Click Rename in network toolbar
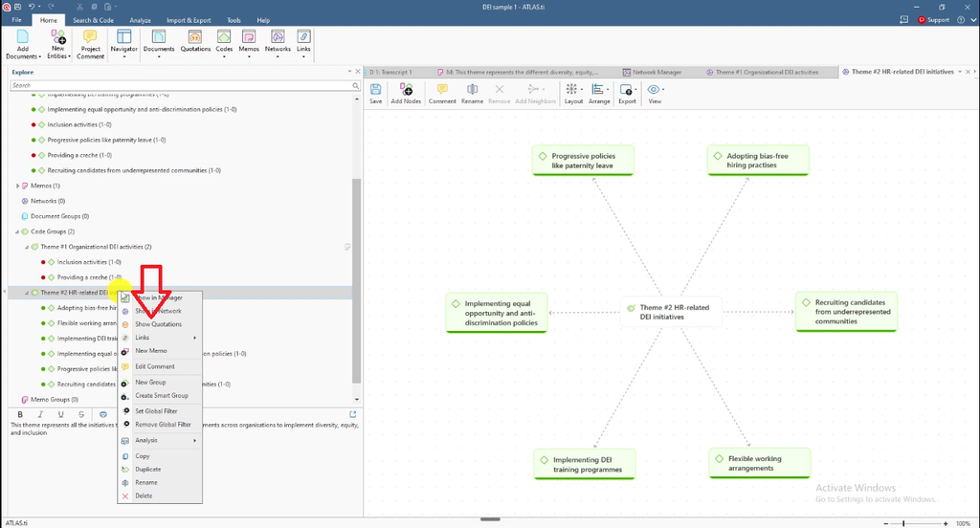 click(x=472, y=94)
